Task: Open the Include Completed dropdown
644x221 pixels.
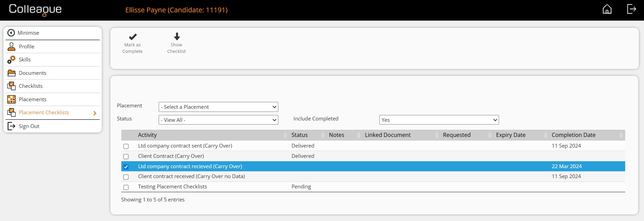Action: tap(439, 120)
